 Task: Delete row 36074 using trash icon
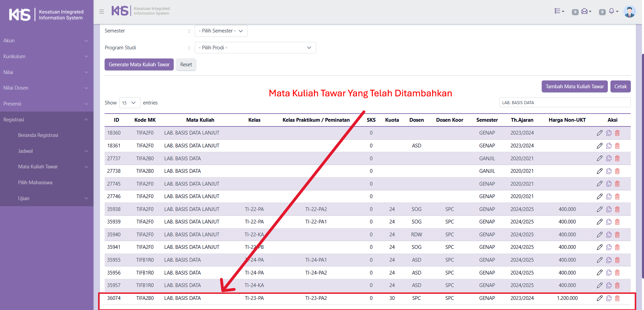click(x=617, y=298)
